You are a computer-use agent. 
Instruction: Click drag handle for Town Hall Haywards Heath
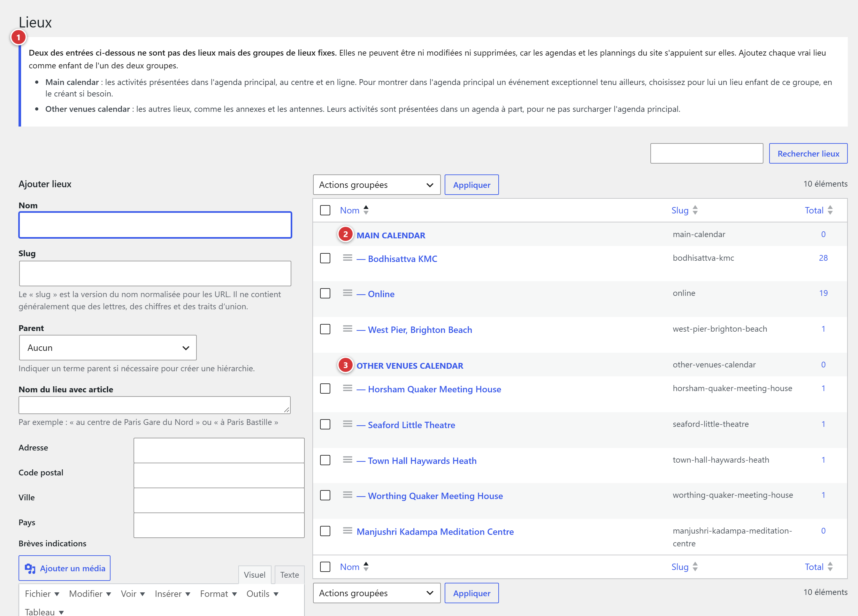(347, 460)
